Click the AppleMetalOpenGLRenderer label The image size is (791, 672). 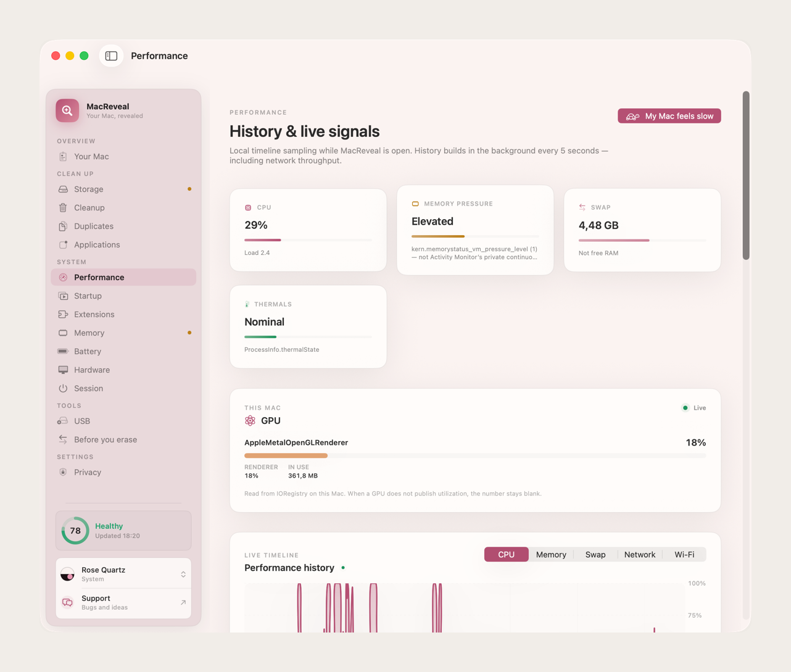pyautogui.click(x=296, y=442)
